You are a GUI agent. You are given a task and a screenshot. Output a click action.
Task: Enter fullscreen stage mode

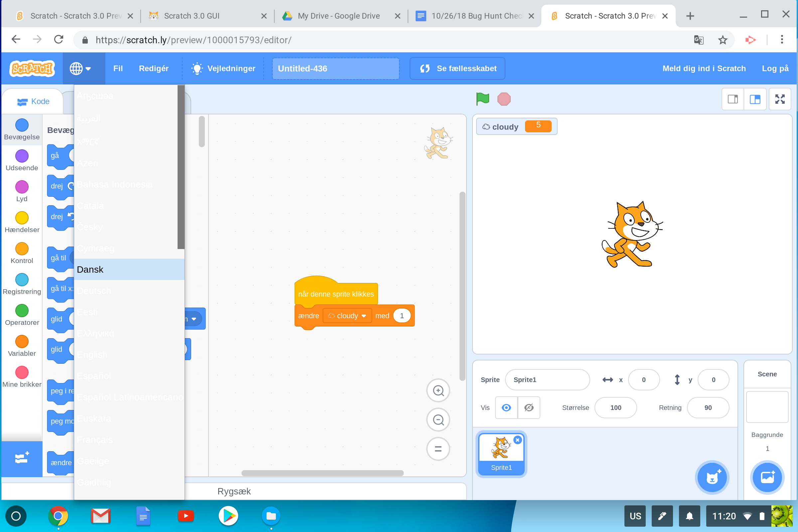780,99
